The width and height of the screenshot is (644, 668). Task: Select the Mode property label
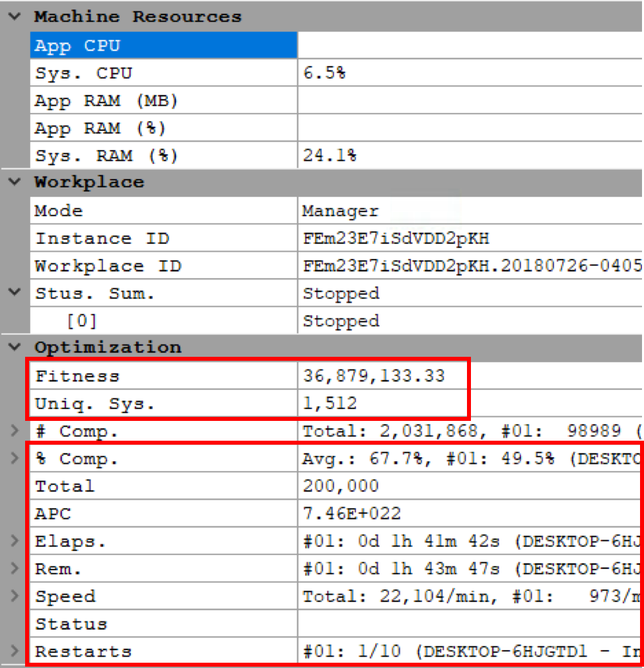pos(59,211)
